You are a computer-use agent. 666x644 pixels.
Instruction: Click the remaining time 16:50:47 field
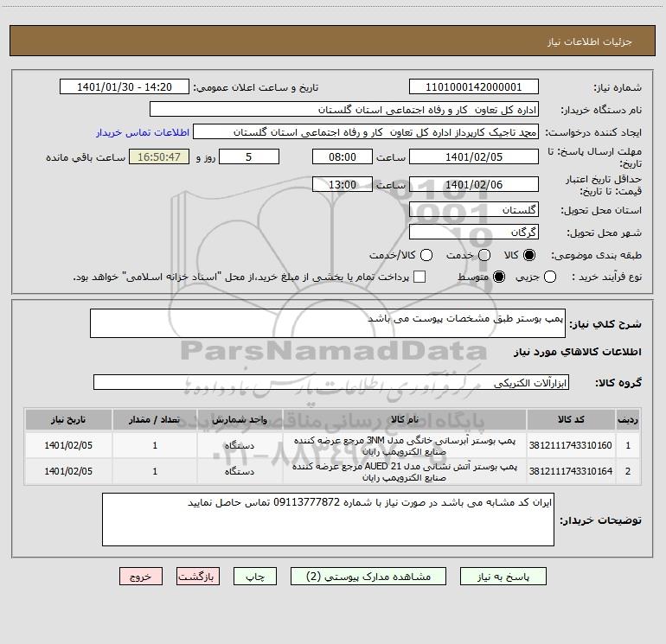pyautogui.click(x=159, y=156)
